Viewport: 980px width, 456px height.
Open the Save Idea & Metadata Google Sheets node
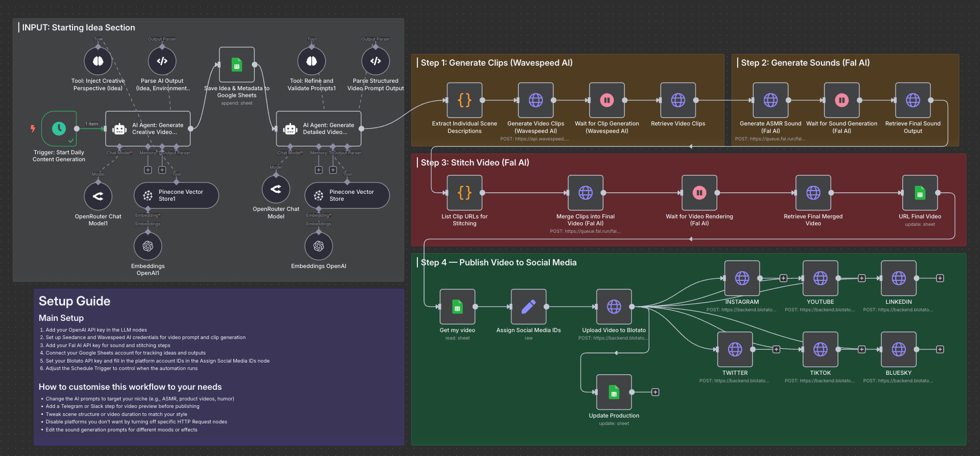coord(236,65)
